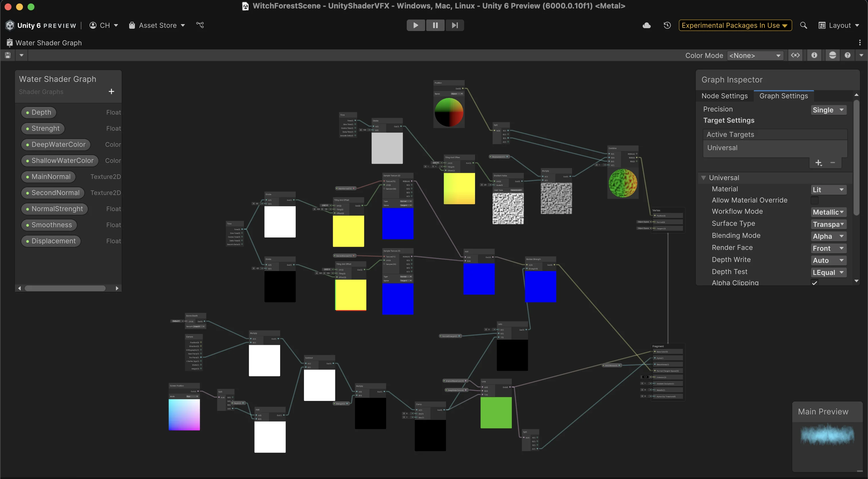Screen dimensions: 868x479
Task: Click the Step forward button
Action: tap(455, 25)
